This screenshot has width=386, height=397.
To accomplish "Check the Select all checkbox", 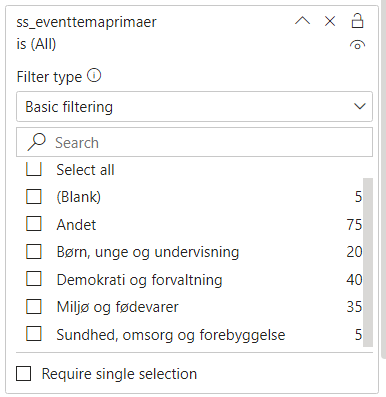I will click(34, 169).
